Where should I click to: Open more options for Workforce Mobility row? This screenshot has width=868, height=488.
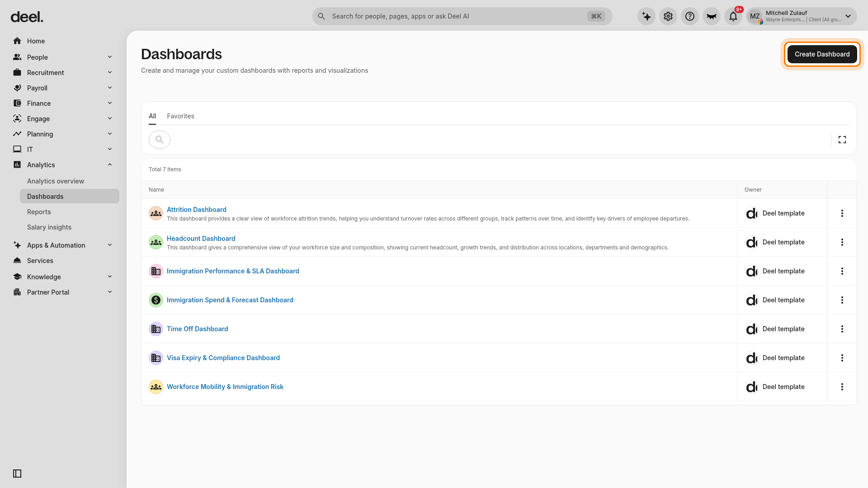point(842,387)
